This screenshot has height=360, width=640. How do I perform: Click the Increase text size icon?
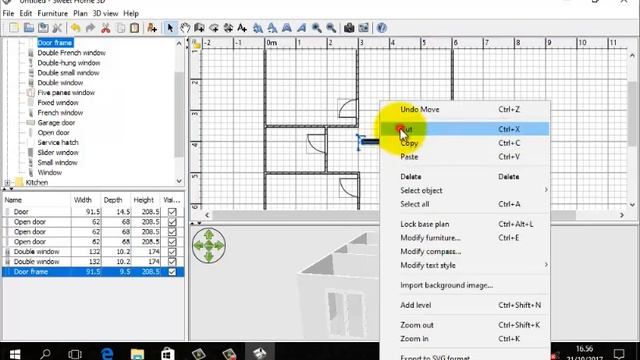point(258,28)
